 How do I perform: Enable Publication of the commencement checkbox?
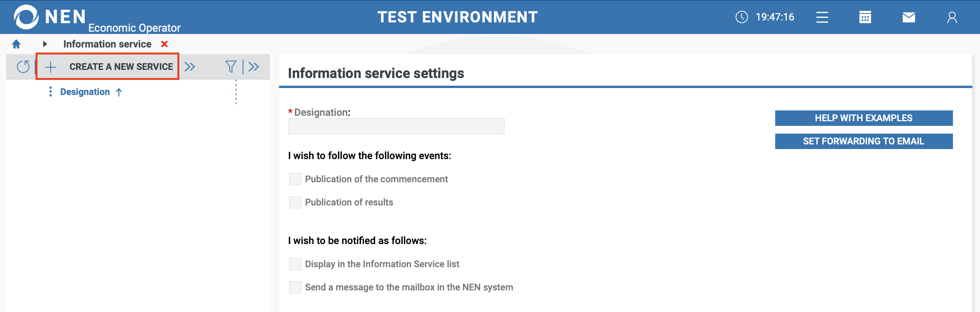pos(295,179)
